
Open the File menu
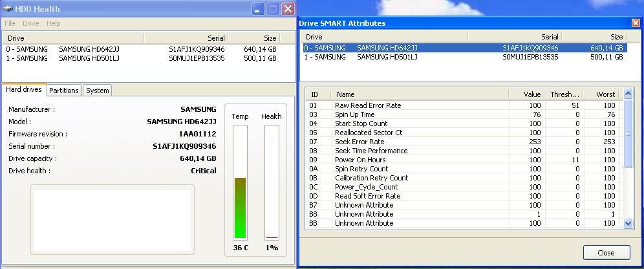(x=10, y=23)
